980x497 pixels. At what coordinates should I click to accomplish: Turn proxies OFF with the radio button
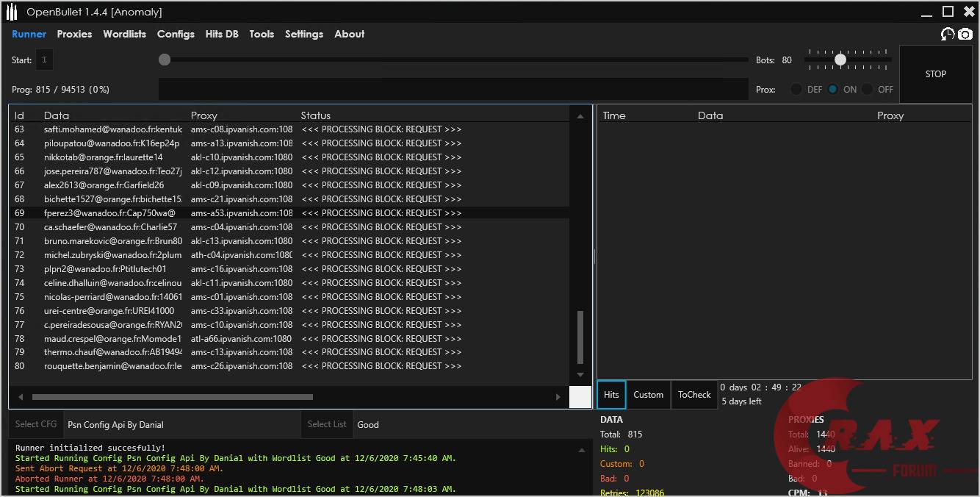pos(868,89)
